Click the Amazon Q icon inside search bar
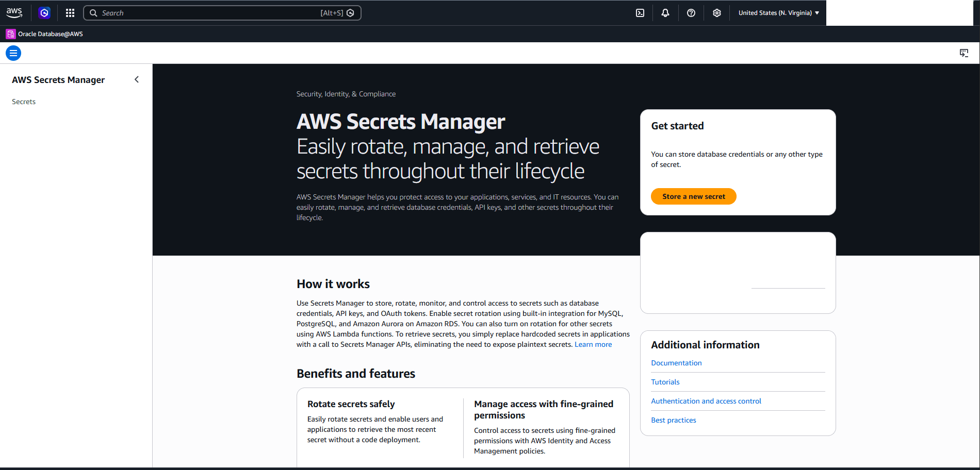The height and width of the screenshot is (470, 980). tap(351, 13)
